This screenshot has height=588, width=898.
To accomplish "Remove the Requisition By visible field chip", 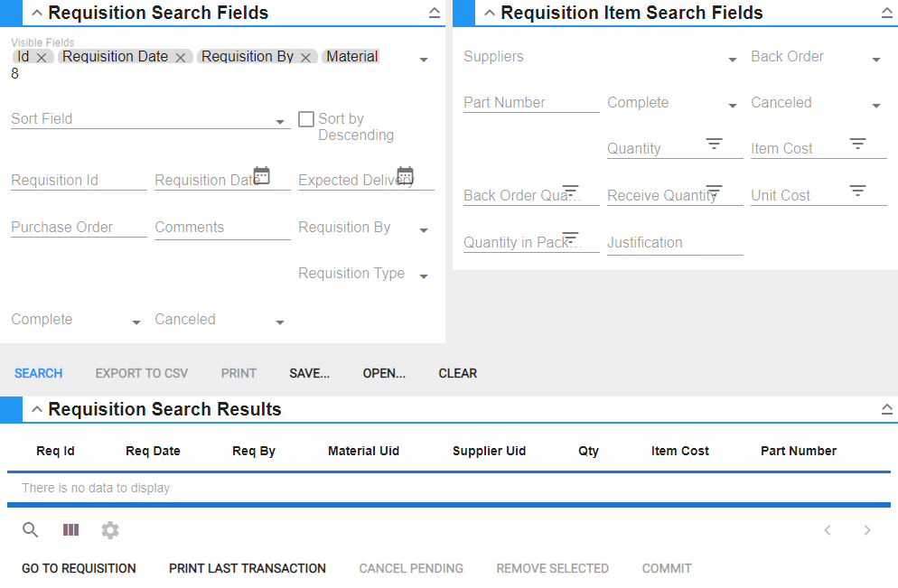I will [x=306, y=57].
